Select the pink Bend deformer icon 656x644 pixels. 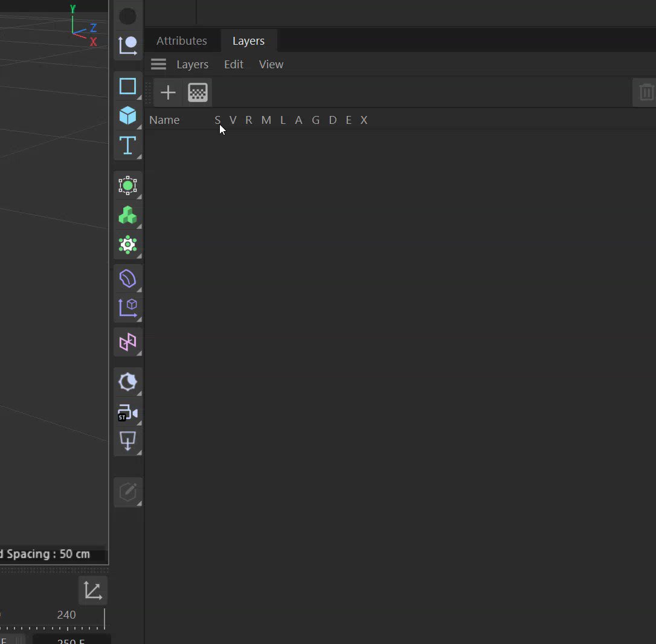[127, 343]
